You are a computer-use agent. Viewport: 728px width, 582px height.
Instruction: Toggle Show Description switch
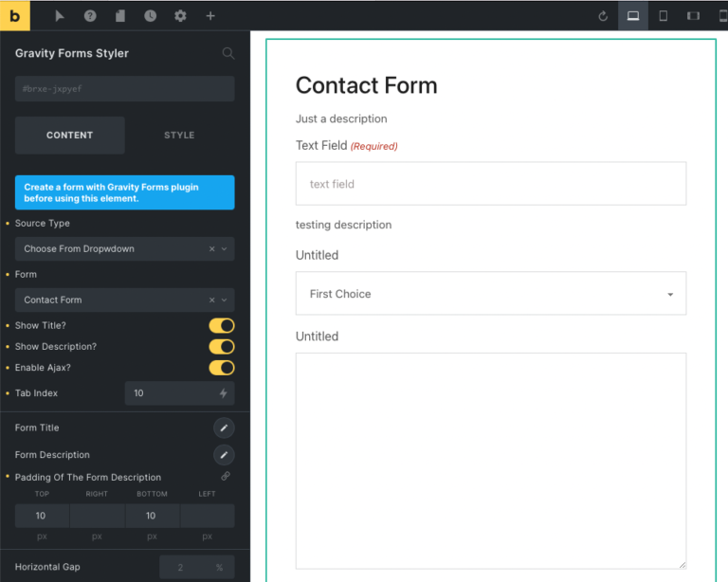coord(222,347)
